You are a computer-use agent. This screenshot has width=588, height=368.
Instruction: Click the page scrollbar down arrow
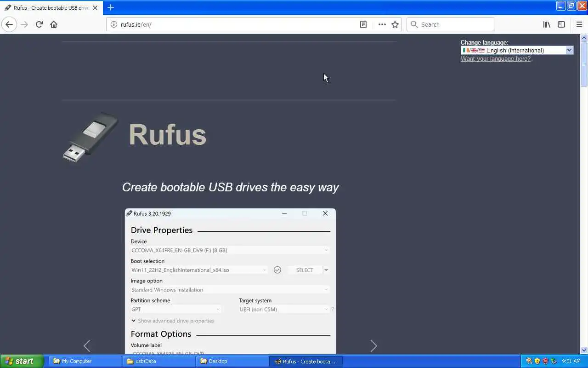pyautogui.click(x=584, y=351)
